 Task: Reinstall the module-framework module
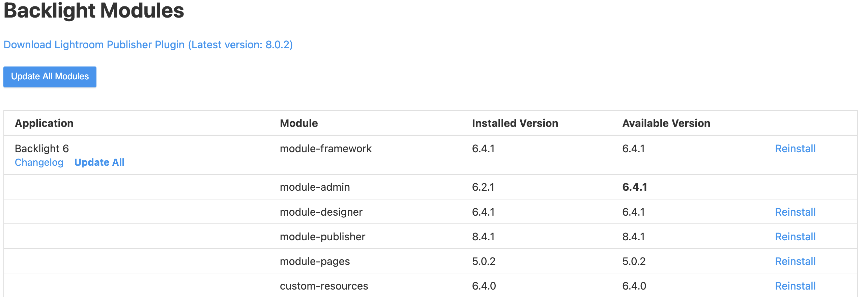point(795,148)
